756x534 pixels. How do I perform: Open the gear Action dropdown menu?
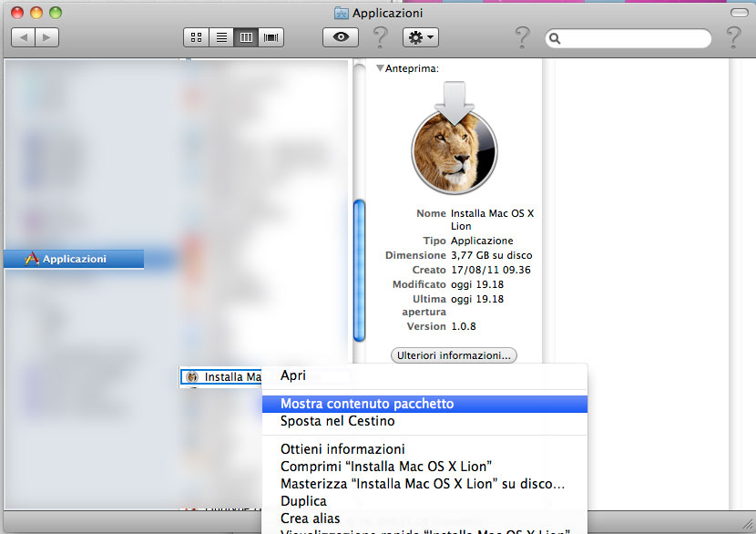point(421,37)
